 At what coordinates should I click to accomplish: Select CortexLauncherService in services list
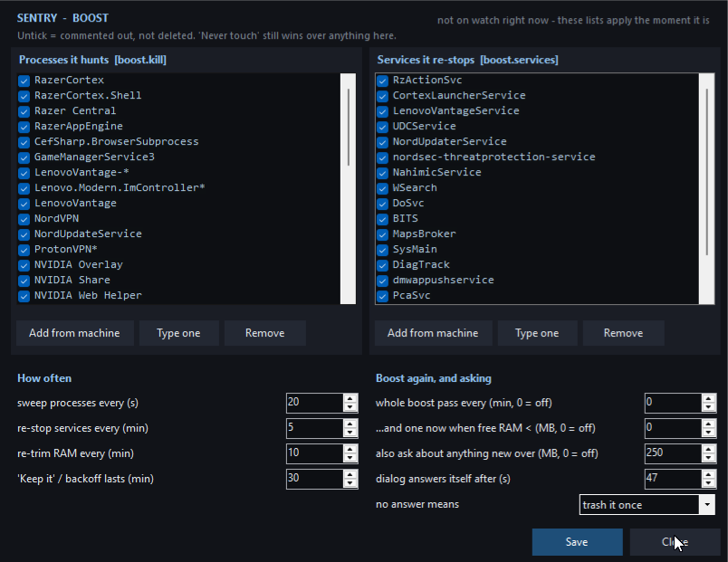(x=537, y=96)
